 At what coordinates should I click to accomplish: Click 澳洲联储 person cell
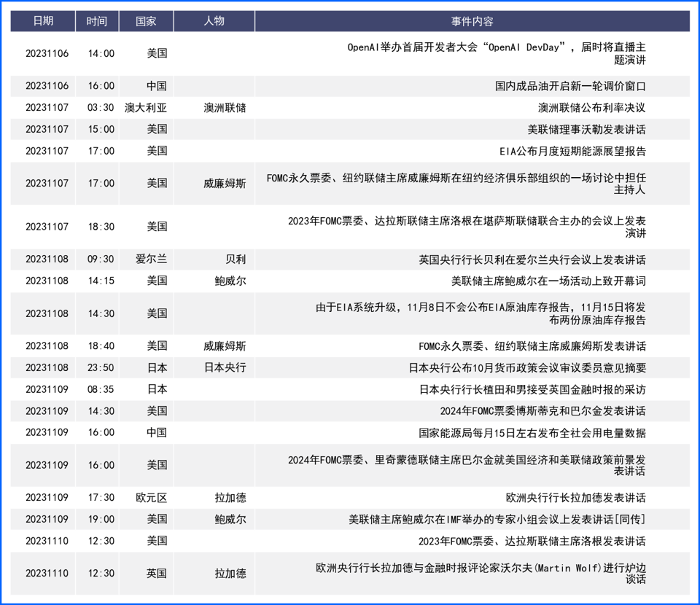pos(225,108)
